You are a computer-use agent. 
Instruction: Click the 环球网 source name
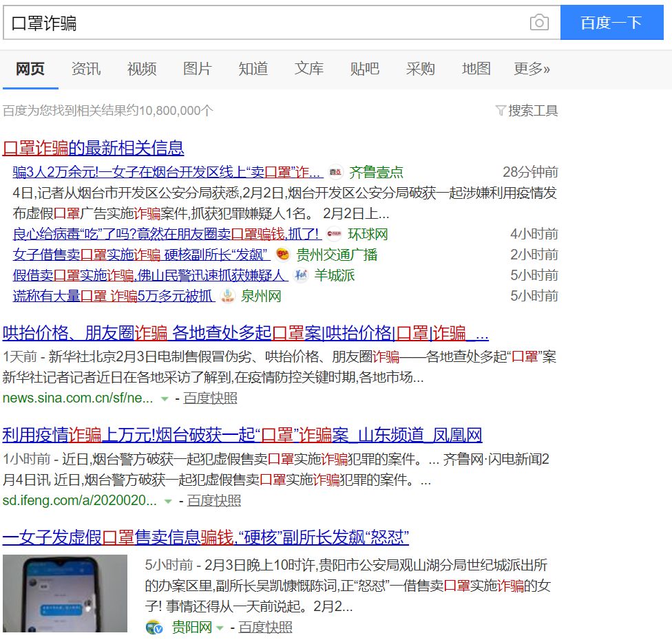click(x=368, y=234)
